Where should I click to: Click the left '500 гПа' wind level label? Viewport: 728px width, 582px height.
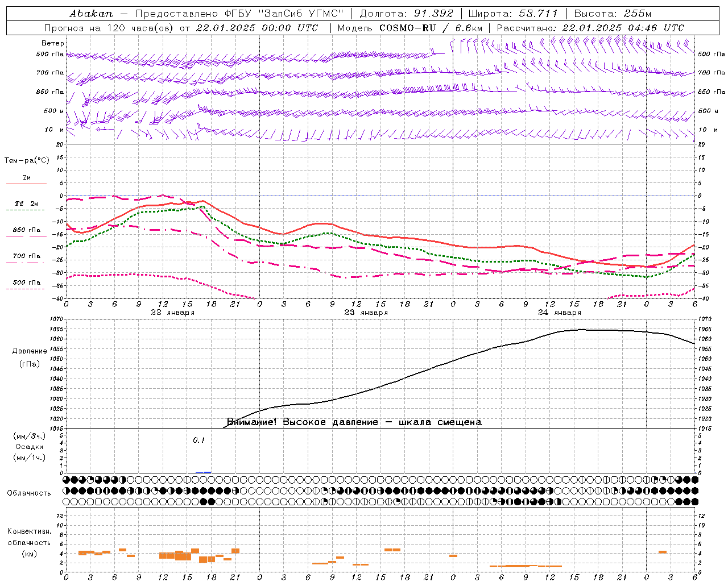[50, 54]
